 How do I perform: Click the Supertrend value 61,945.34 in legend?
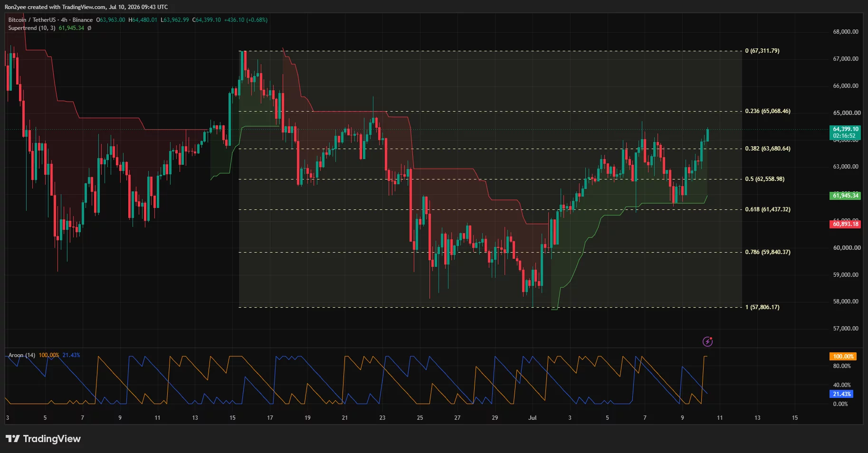pyautogui.click(x=71, y=28)
